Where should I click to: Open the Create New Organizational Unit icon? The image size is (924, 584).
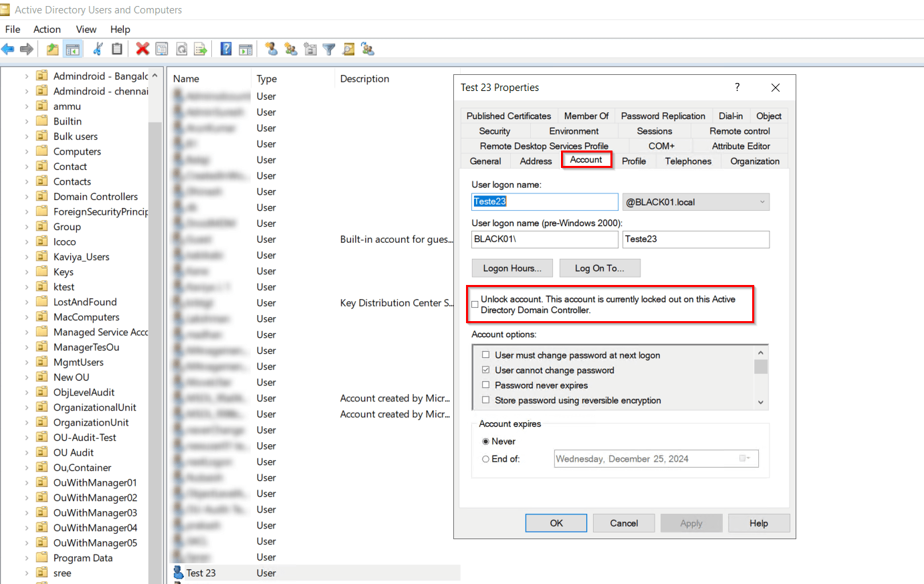pos(309,48)
